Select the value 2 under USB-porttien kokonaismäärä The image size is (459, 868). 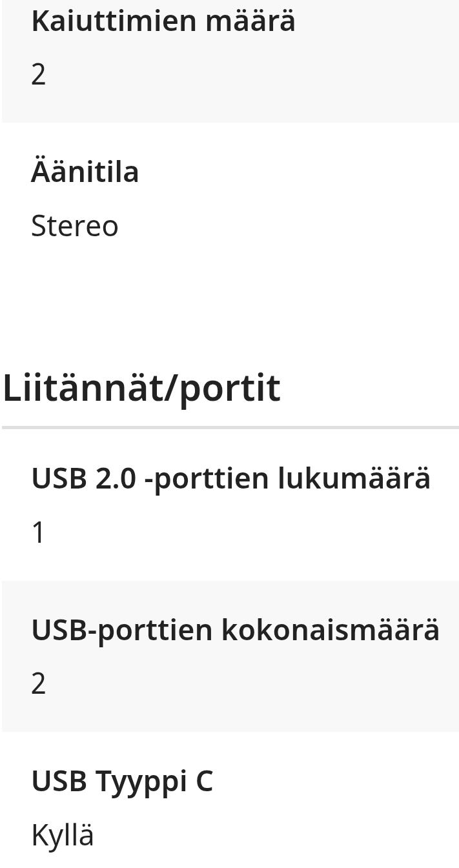click(39, 683)
